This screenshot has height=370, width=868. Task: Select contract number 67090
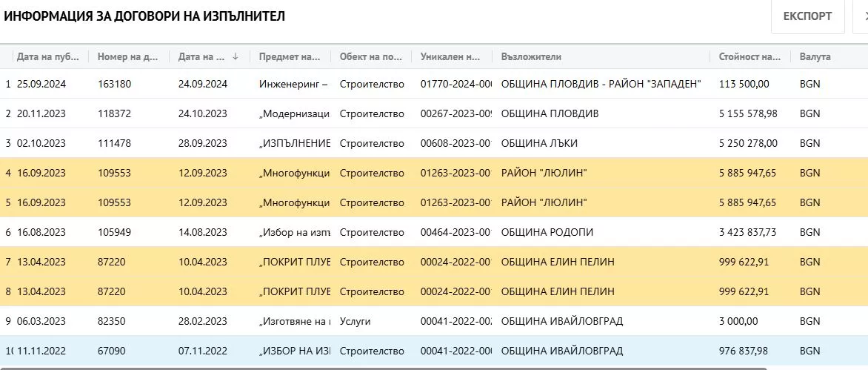point(111,351)
